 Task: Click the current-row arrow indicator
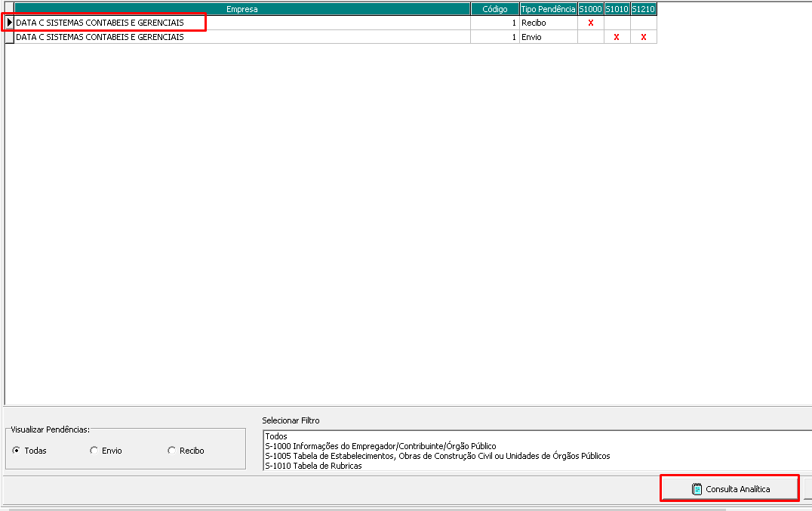click(x=9, y=22)
